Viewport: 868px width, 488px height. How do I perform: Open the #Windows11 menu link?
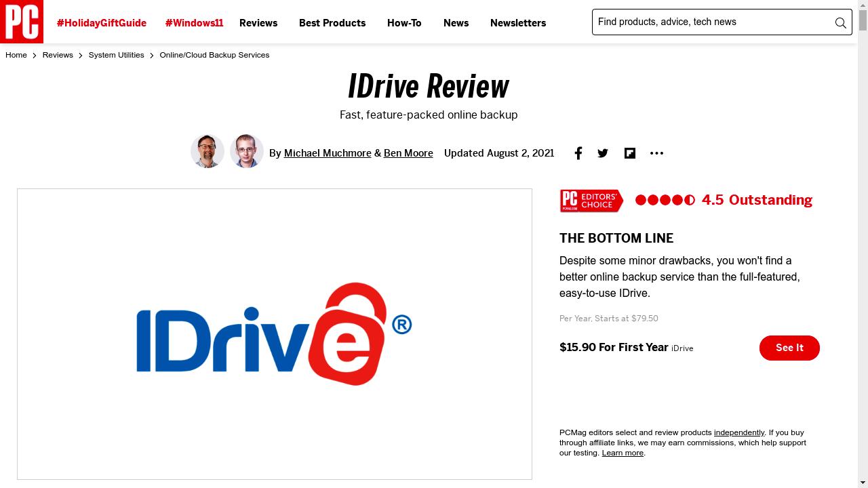click(x=194, y=23)
